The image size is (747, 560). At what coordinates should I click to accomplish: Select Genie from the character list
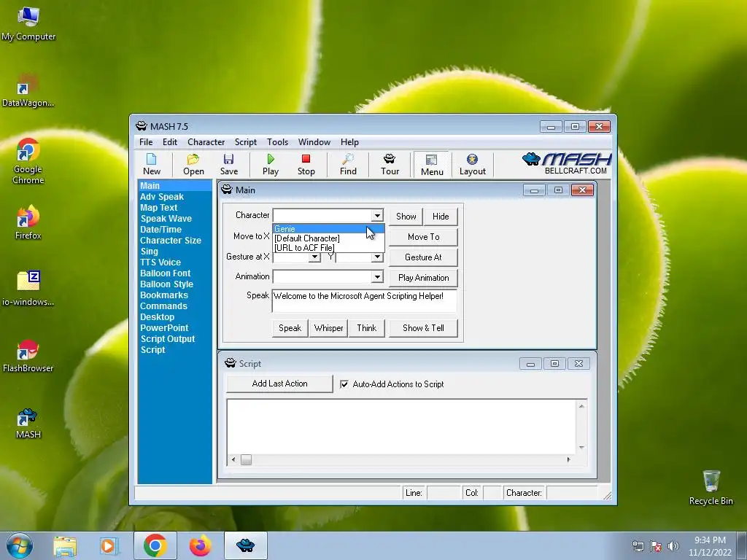(x=328, y=228)
